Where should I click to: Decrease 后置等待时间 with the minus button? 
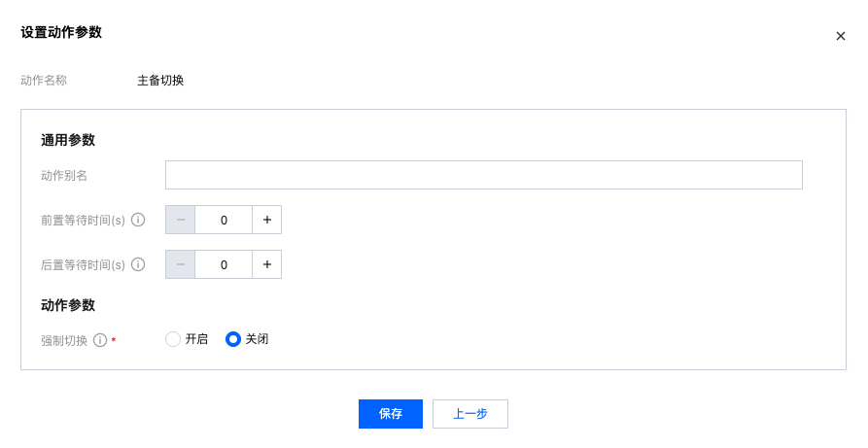pyautogui.click(x=180, y=264)
